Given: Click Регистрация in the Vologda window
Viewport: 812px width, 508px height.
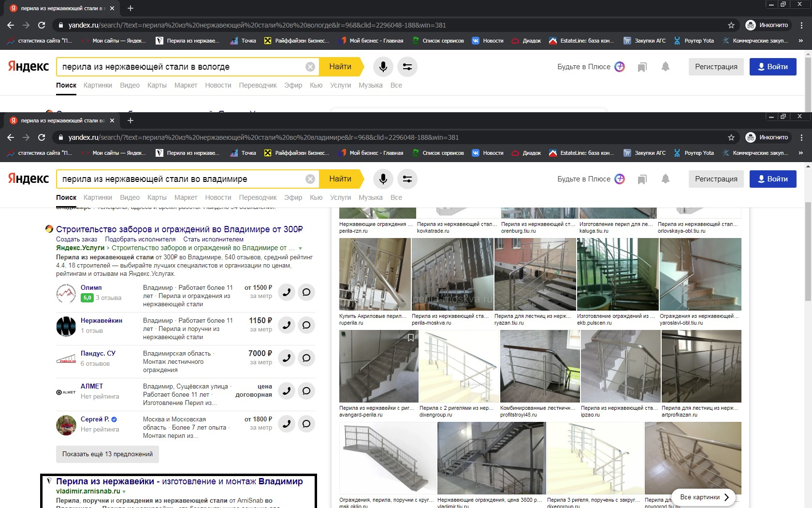Looking at the screenshot, I should (716, 67).
